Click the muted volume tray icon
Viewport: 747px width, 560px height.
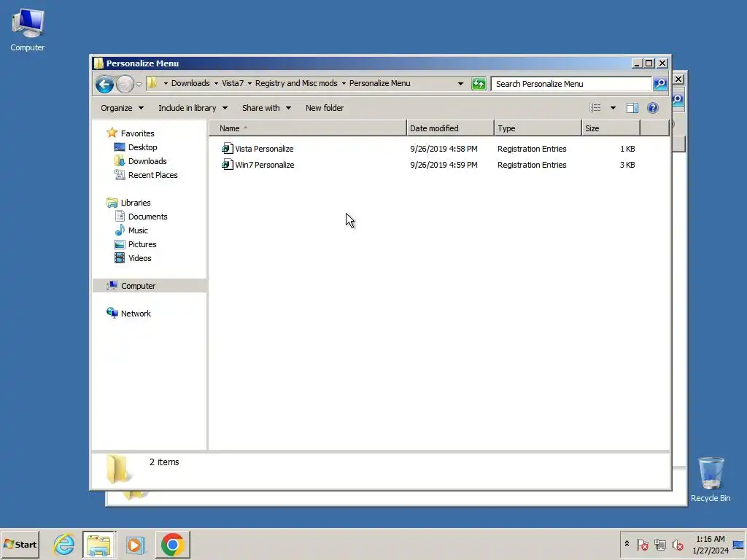[678, 544]
